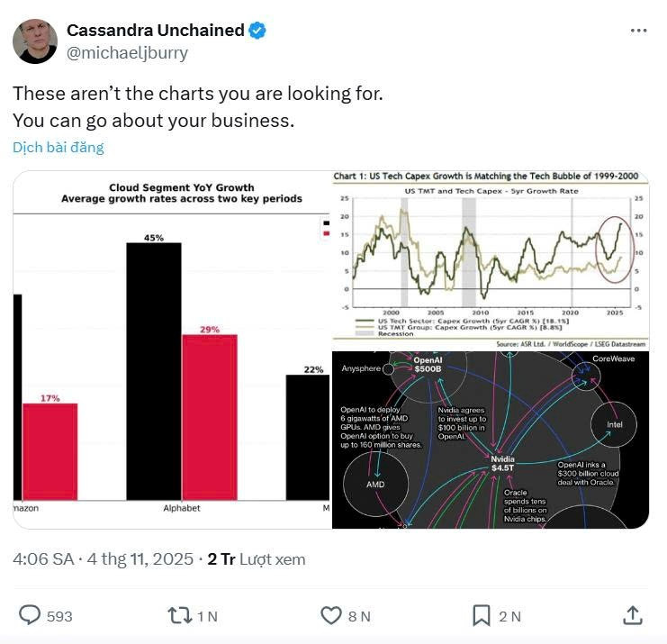The width and height of the screenshot is (667, 644).
Task: Open the @michaeljburry handle link
Action: point(128,52)
